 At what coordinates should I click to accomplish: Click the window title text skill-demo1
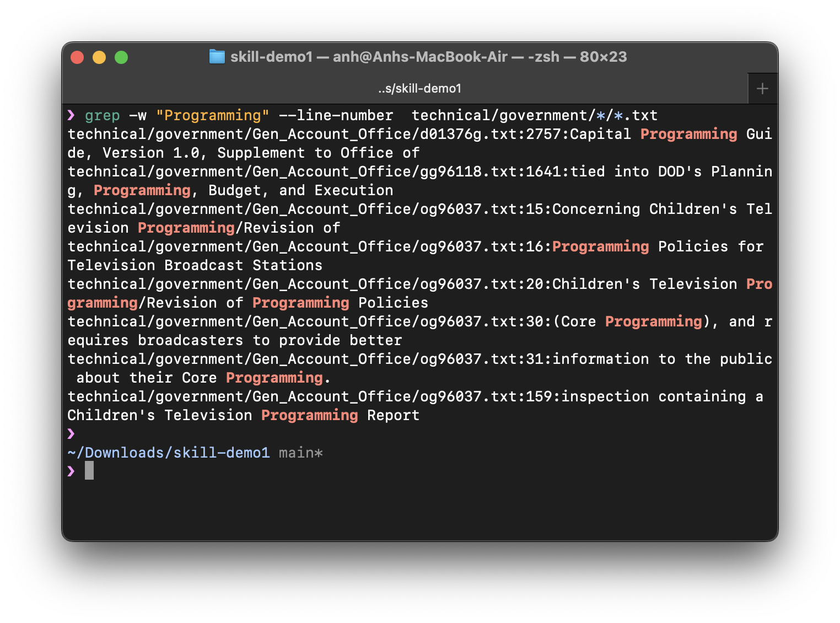pos(272,57)
